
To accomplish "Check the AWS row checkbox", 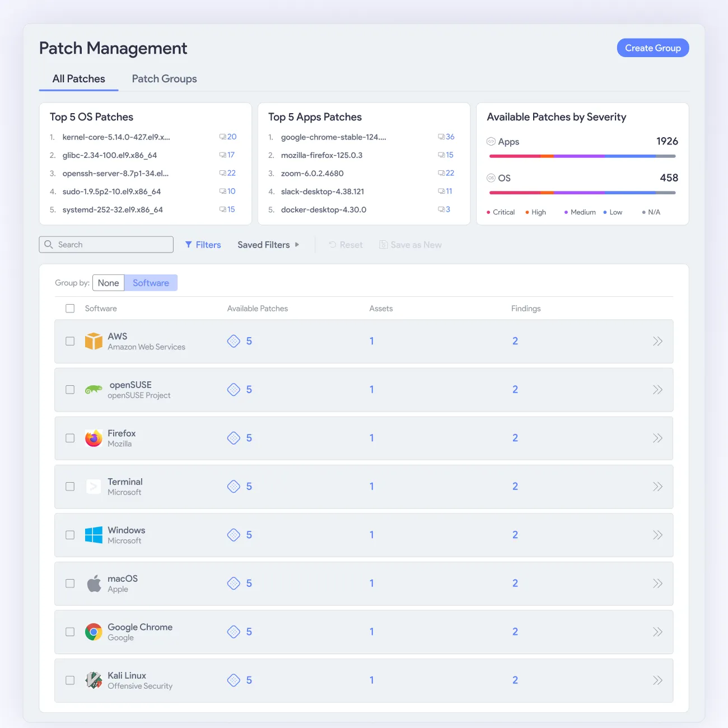I will coord(70,341).
